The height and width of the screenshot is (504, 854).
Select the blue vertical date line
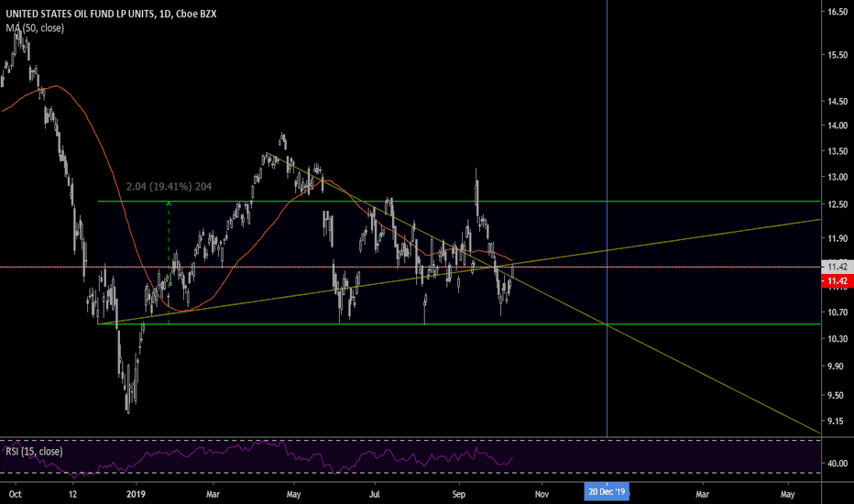(x=607, y=218)
